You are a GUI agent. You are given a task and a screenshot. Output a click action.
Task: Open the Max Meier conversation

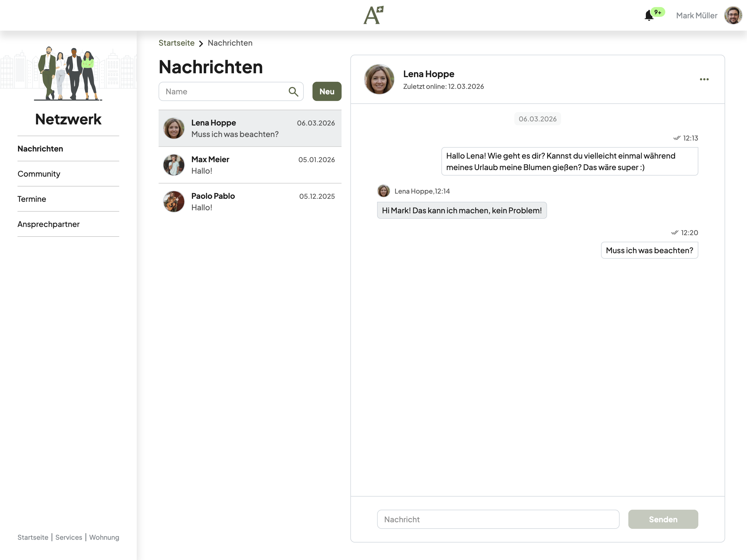tap(250, 165)
